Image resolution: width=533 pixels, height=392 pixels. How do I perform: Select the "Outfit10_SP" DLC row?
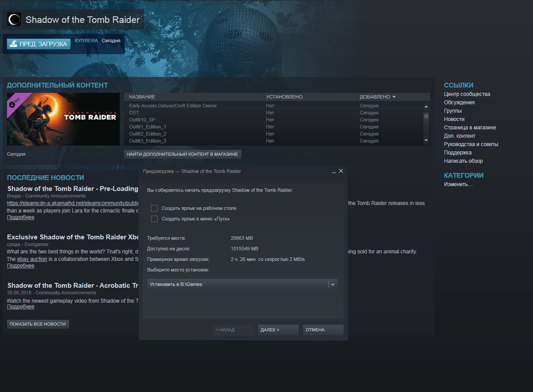273,120
